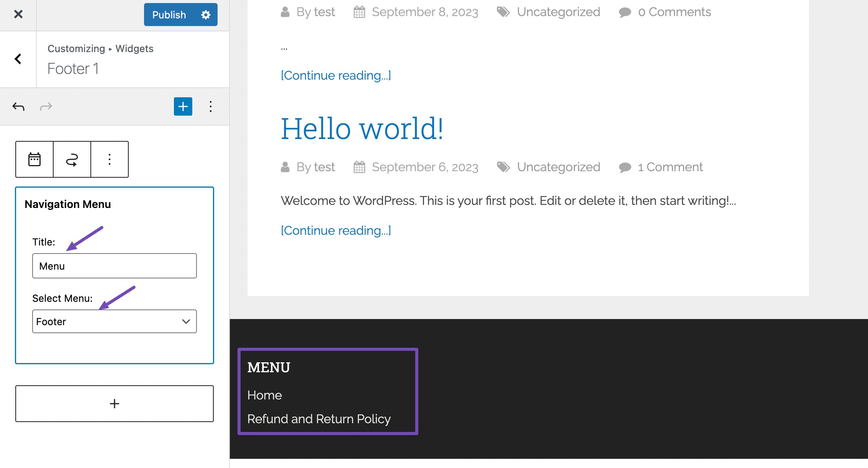Click the Hello world post thumbnail
This screenshot has height=468, width=868.
pos(362,129)
